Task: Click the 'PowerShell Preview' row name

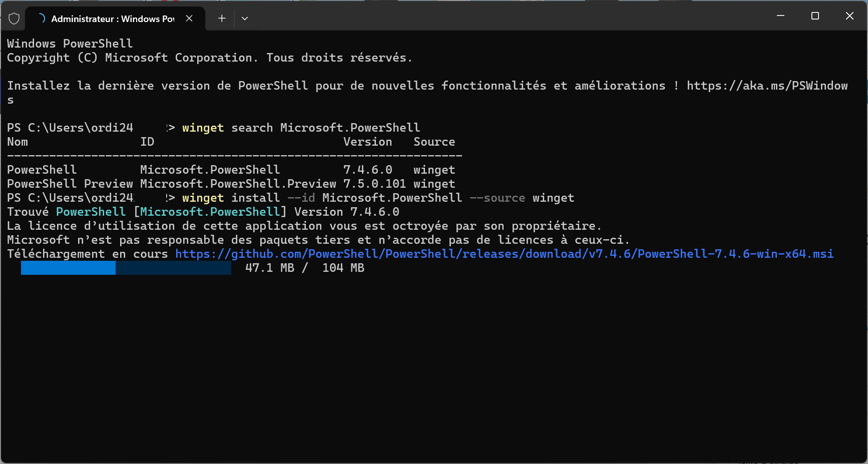Action: tap(70, 184)
